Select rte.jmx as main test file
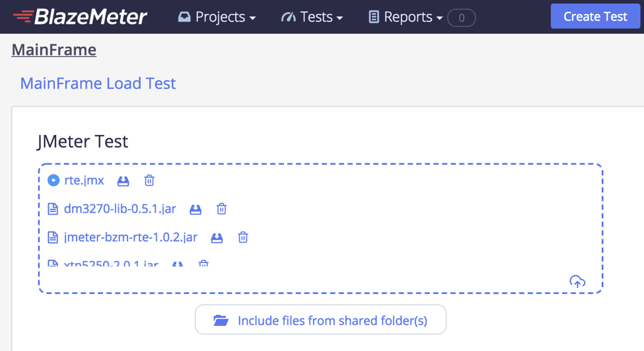The image size is (644, 351). [x=54, y=180]
